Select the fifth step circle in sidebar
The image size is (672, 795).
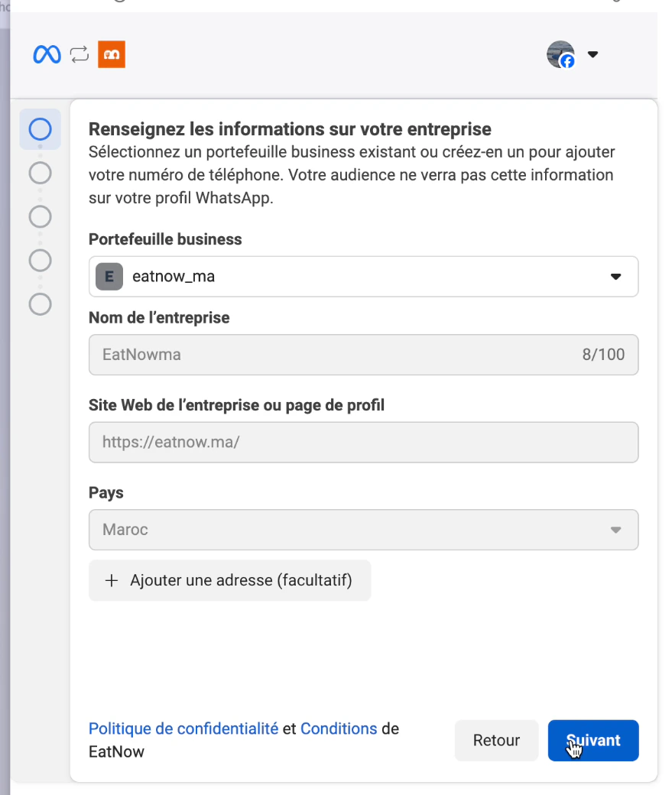point(40,304)
